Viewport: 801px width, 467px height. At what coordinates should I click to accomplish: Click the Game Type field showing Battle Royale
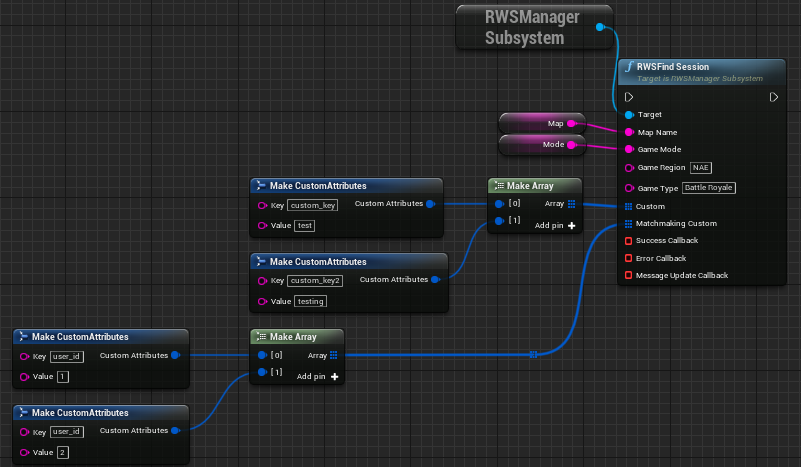(x=709, y=188)
